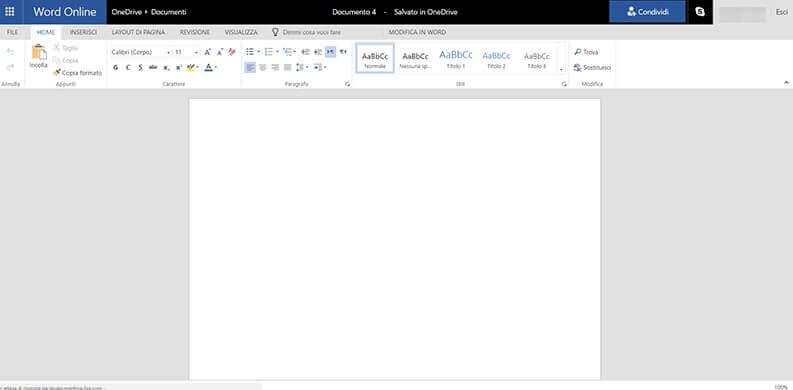Justify paragraph text
793x390 pixels.
coord(287,67)
